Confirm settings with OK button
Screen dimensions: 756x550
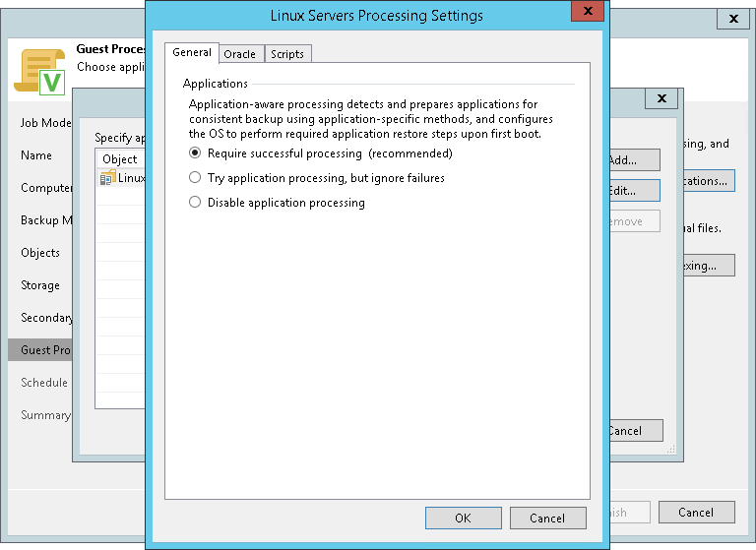click(x=464, y=519)
